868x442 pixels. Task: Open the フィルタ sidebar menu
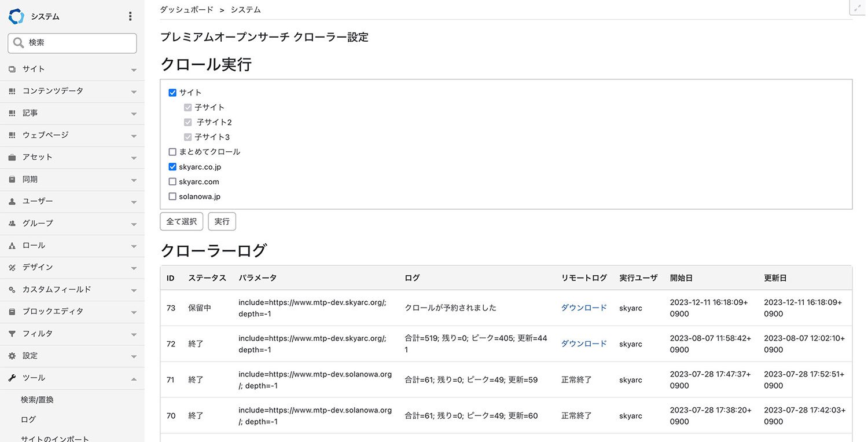[x=72, y=334]
